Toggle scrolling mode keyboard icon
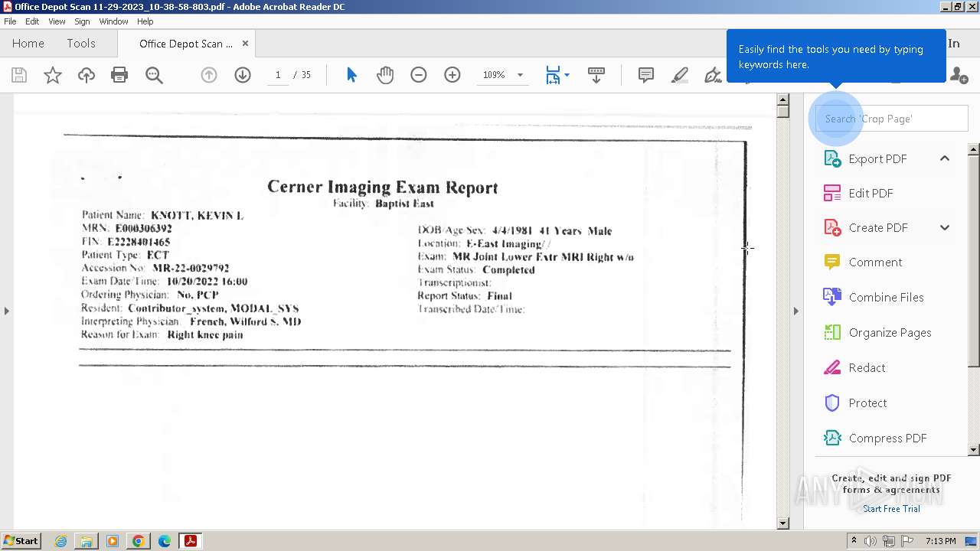 point(596,75)
